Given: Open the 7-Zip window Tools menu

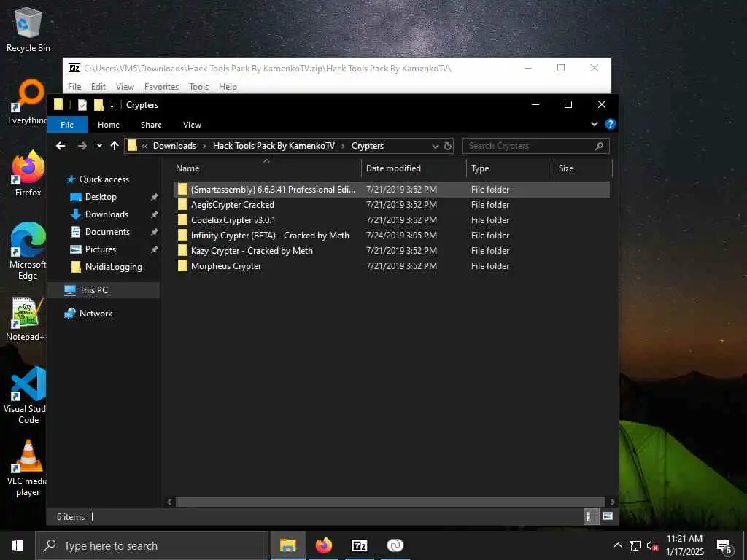Looking at the screenshot, I should 198,87.
